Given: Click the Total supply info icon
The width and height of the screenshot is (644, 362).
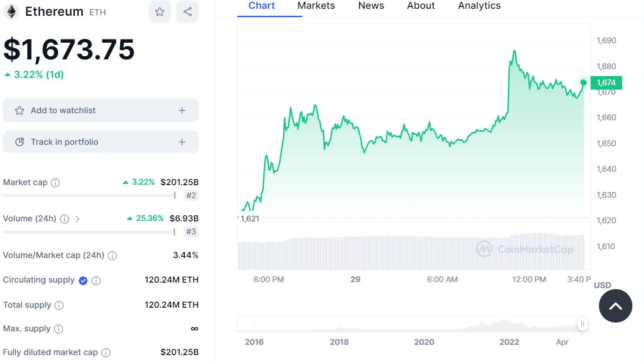Looking at the screenshot, I should pos(59,305).
